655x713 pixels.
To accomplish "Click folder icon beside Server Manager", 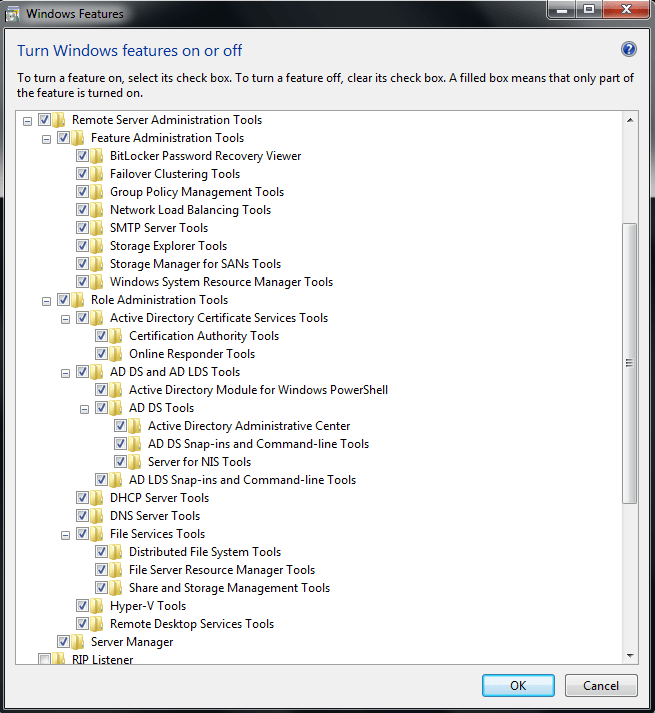I will click(x=77, y=642).
